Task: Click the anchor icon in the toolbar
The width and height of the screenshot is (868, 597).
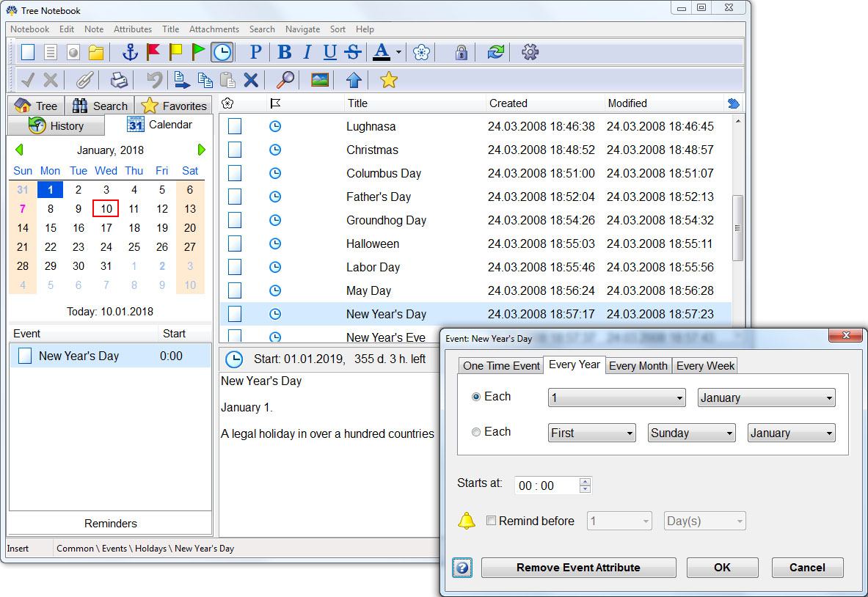Action: pos(130,52)
